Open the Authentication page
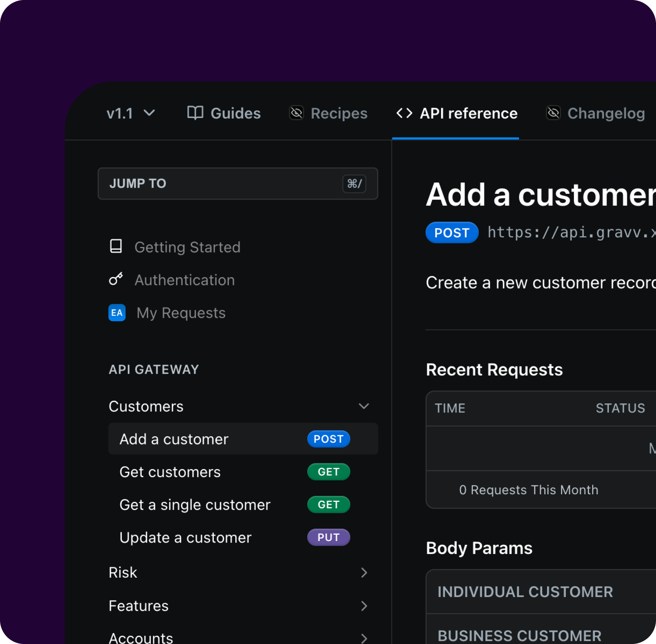 [x=185, y=280]
